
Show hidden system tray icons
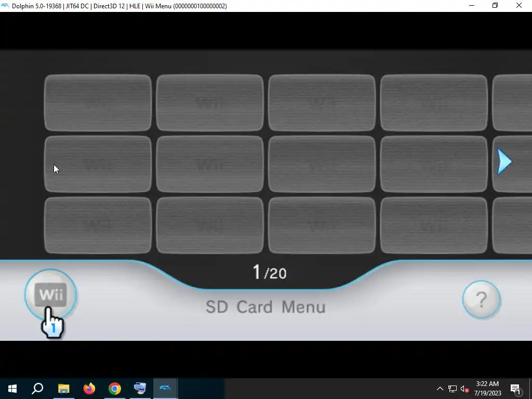(x=440, y=389)
